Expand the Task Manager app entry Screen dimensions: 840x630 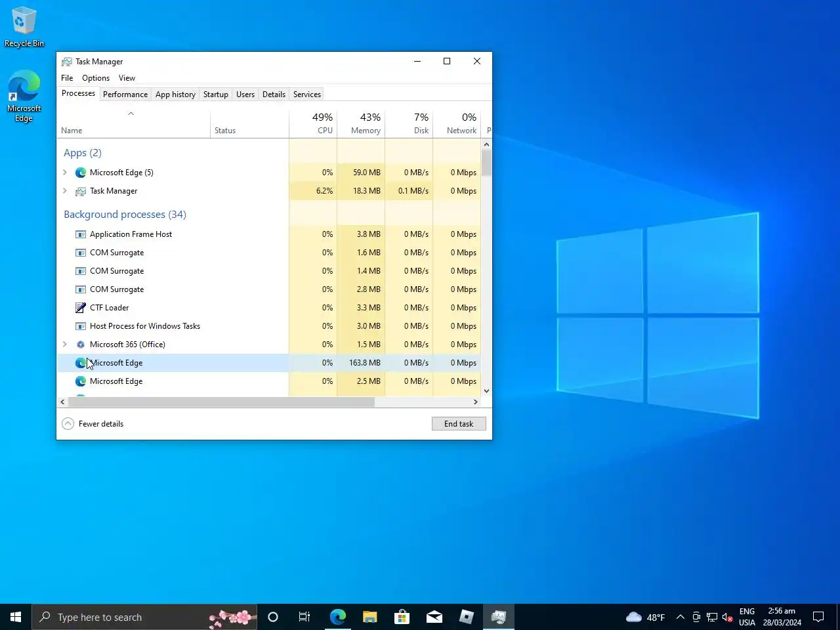65,191
